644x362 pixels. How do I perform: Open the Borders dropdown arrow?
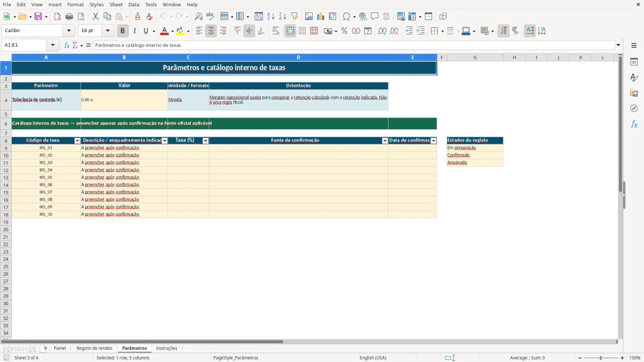pyautogui.click(x=442, y=31)
